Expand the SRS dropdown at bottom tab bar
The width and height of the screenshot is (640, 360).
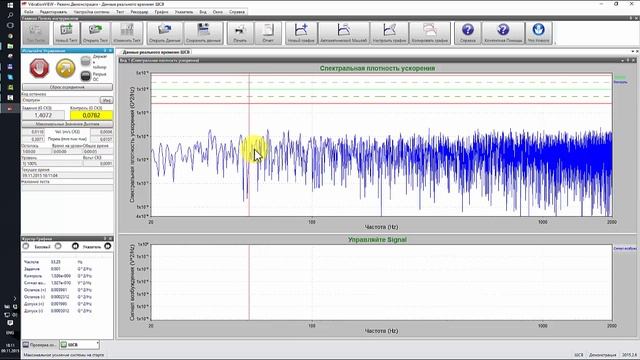(98, 344)
